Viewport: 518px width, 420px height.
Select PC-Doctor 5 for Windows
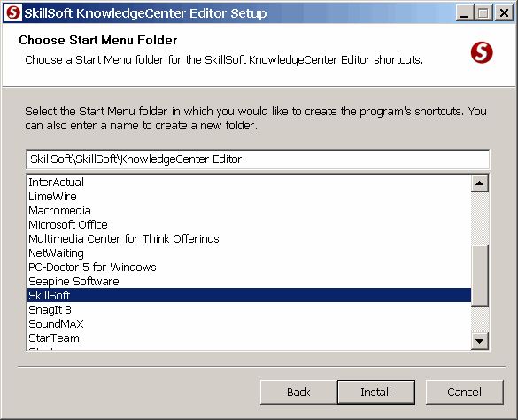[249, 268]
